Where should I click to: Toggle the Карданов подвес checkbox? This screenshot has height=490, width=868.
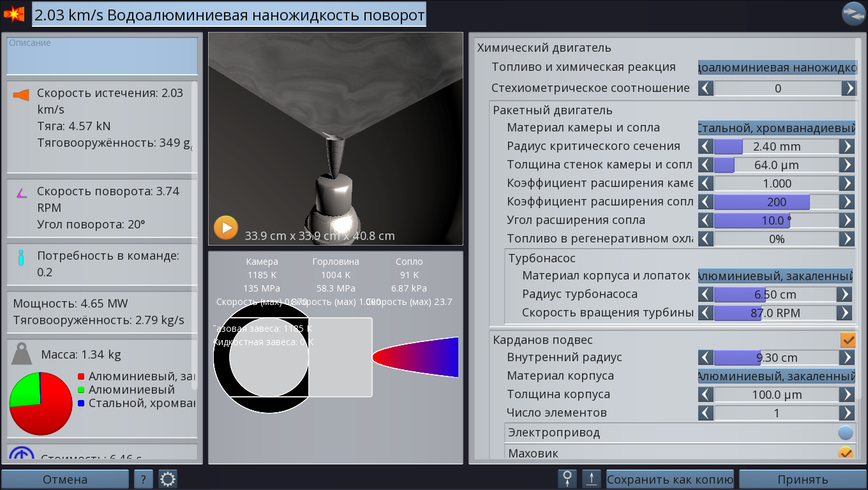click(x=848, y=340)
